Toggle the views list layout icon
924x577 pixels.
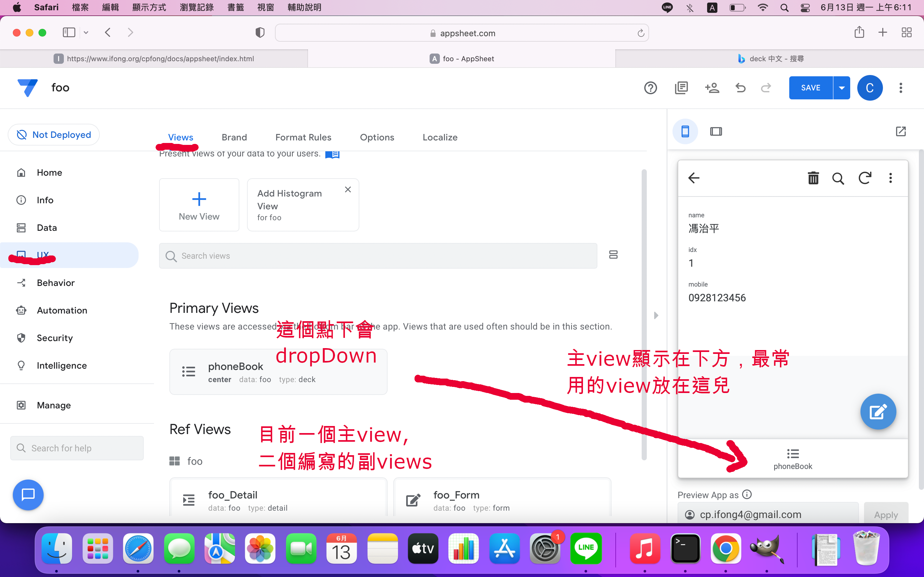point(613,255)
